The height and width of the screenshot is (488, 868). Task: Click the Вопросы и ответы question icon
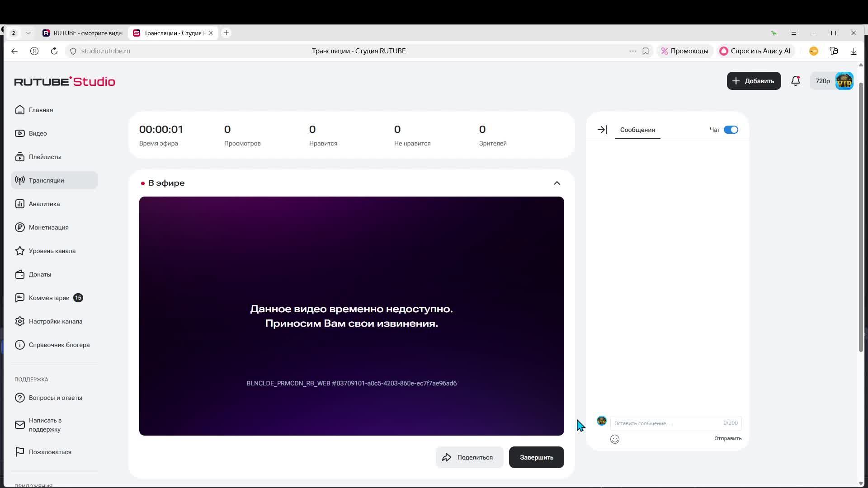[19, 398]
